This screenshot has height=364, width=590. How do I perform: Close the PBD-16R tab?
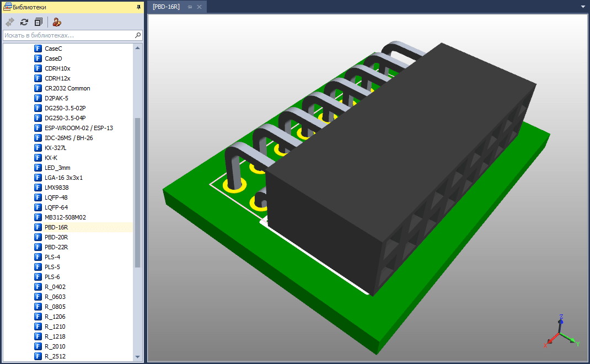(200, 7)
